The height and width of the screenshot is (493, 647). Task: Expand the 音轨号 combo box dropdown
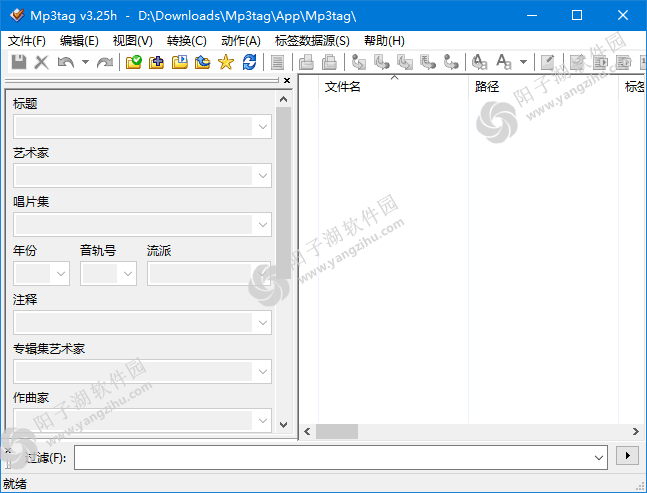pyautogui.click(x=128, y=274)
